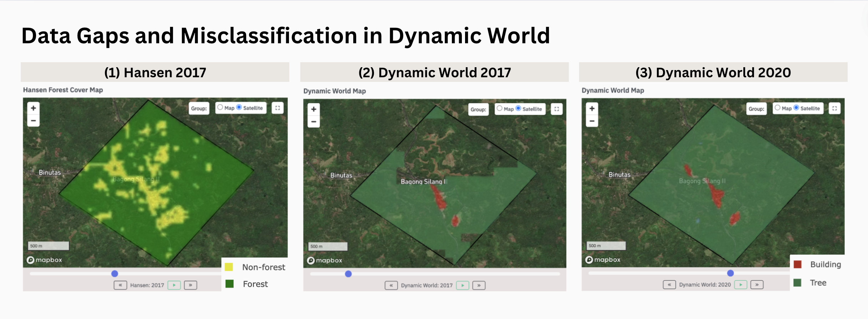The height and width of the screenshot is (319, 868).
Task: Click the Hansen year slider handle
Action: pyautogui.click(x=115, y=274)
